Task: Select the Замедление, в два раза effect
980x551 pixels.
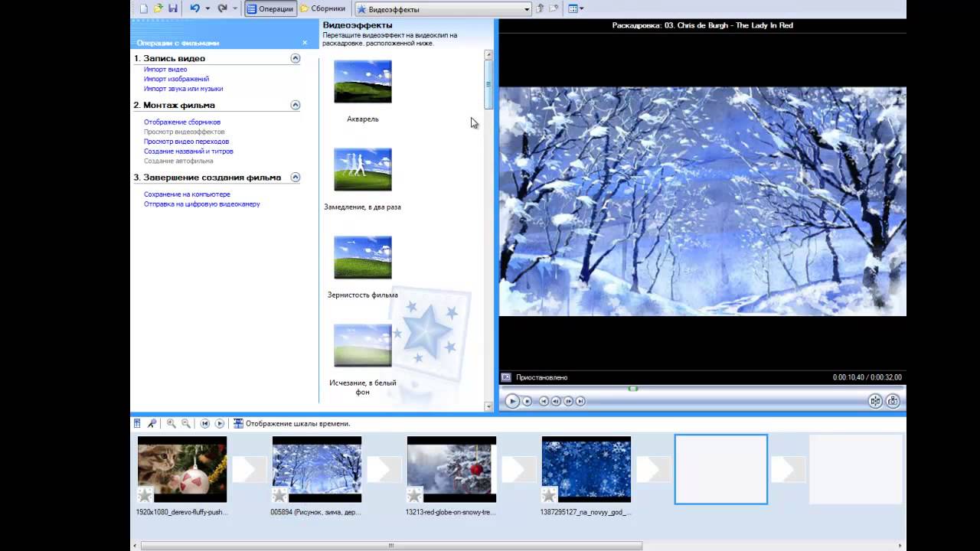Action: pos(363,170)
